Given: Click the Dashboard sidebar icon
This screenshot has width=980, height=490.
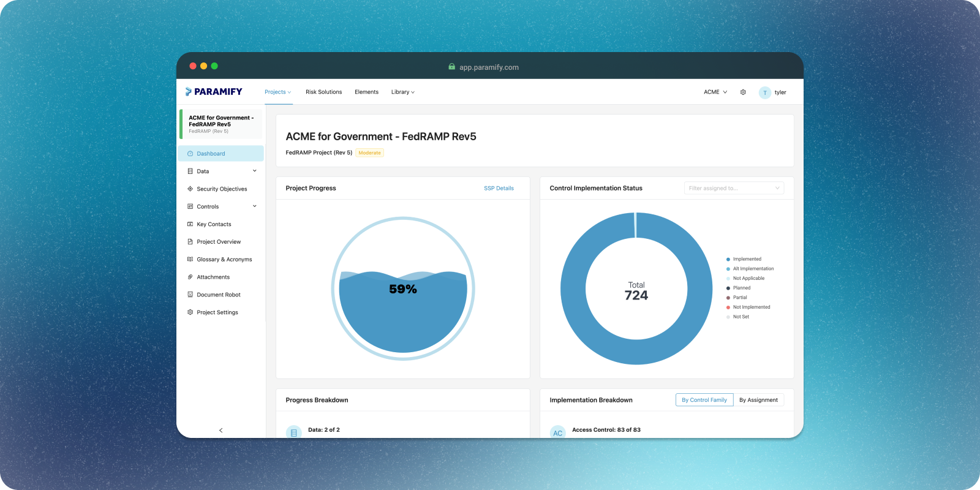Looking at the screenshot, I should [190, 154].
